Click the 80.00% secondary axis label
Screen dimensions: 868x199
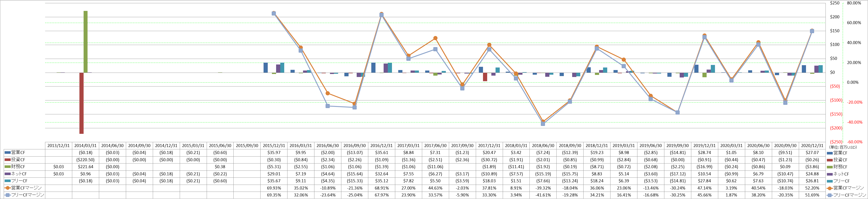coord(854,3)
